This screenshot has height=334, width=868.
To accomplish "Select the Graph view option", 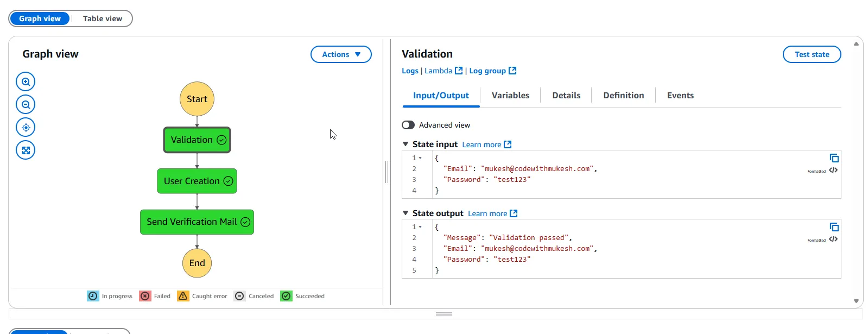I will [40, 18].
